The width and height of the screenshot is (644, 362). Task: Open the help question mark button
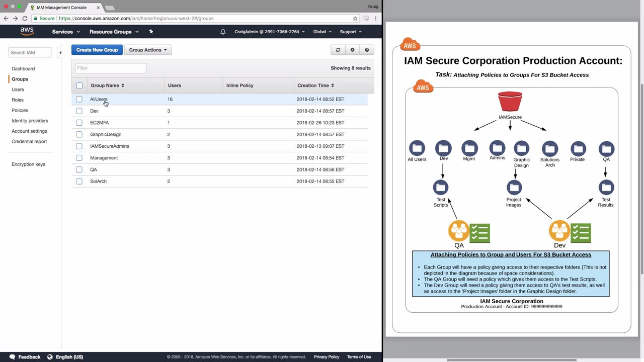pos(367,50)
